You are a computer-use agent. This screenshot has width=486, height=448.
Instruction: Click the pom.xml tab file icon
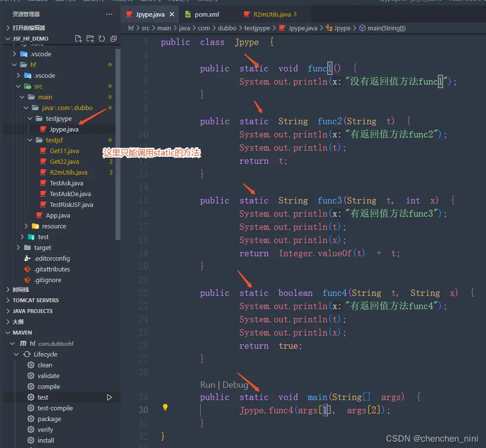tap(188, 14)
